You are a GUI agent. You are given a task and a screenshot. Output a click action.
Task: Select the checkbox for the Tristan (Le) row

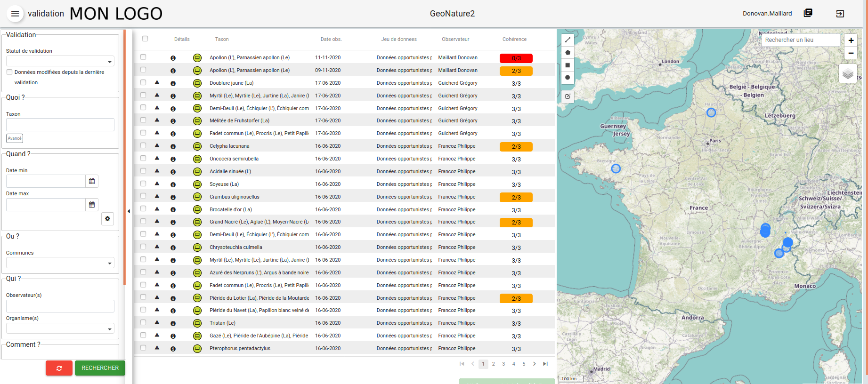tap(143, 323)
